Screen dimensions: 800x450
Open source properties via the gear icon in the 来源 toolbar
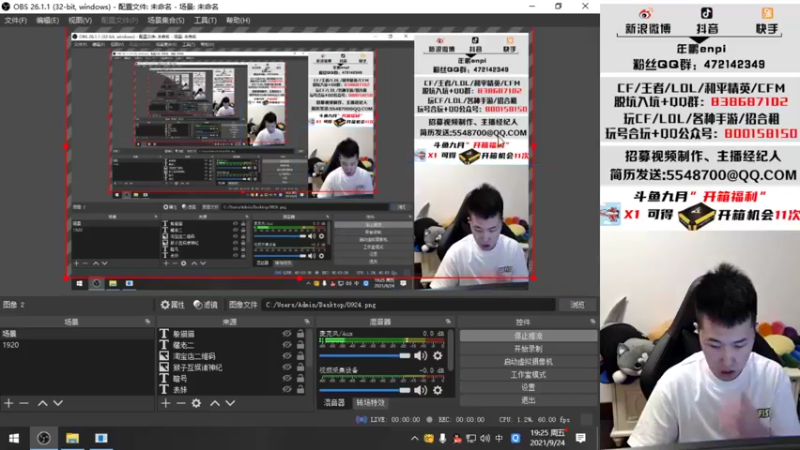[x=196, y=403]
